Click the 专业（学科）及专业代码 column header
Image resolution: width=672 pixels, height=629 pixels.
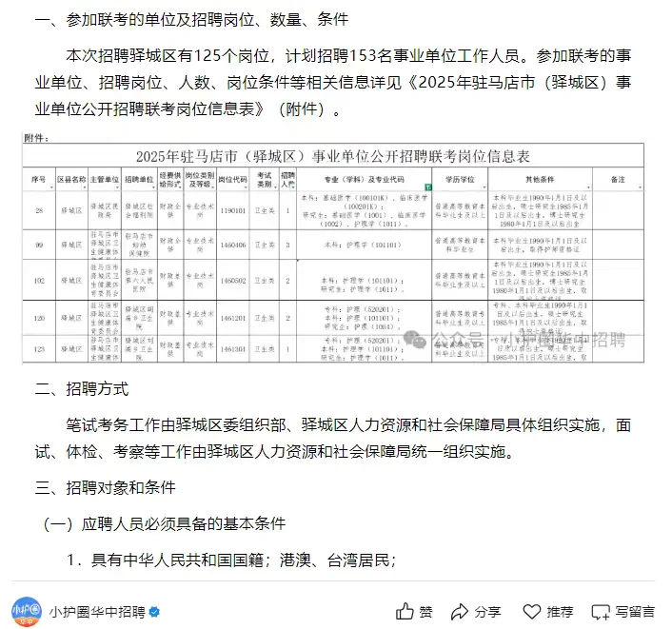tap(364, 179)
